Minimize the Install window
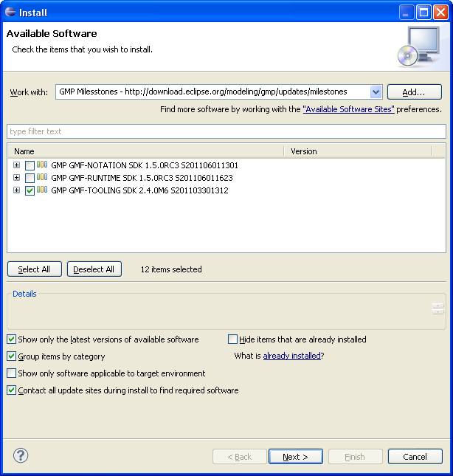Screen dimensions: 453x476 (x=407, y=13)
